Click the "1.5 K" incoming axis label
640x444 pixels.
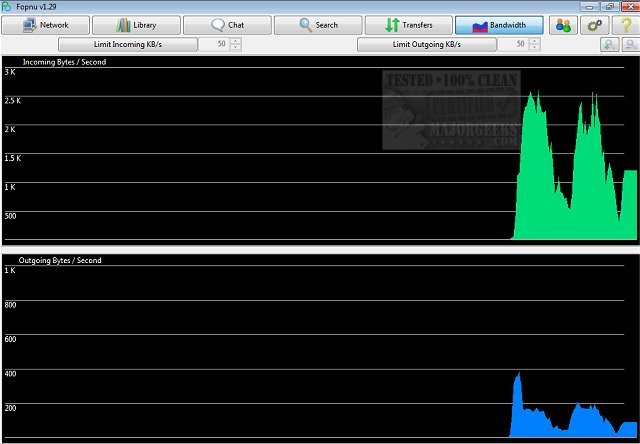pos(13,158)
